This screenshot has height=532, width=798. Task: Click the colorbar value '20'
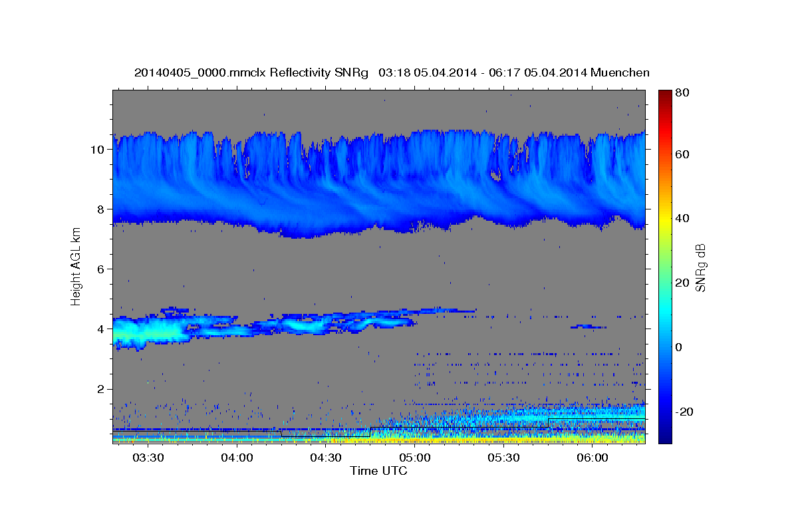pyautogui.click(x=682, y=283)
